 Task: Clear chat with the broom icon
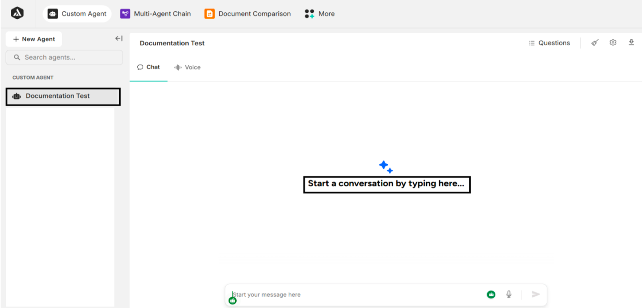pyautogui.click(x=595, y=43)
